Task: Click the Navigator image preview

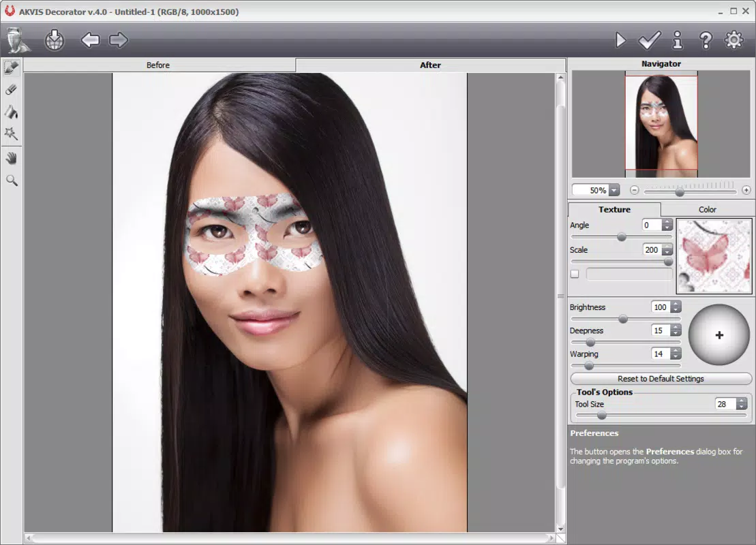Action: [661, 125]
